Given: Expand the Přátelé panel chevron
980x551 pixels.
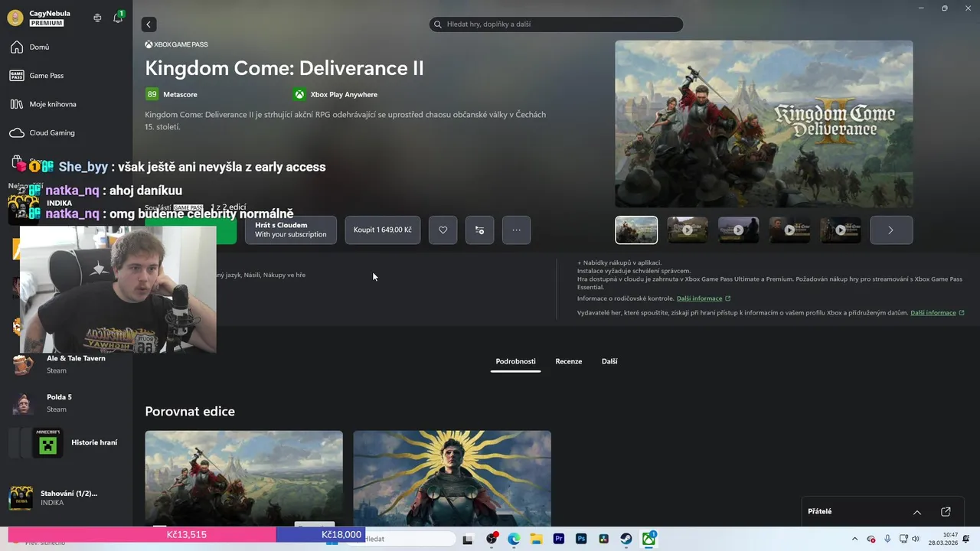Looking at the screenshot, I should click(x=917, y=512).
